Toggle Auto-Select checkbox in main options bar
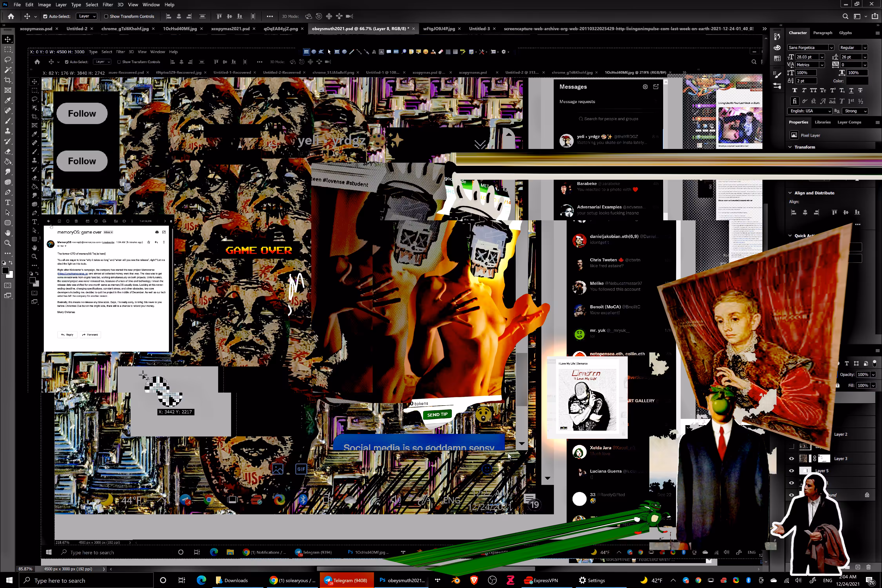The image size is (882, 588). coord(45,16)
